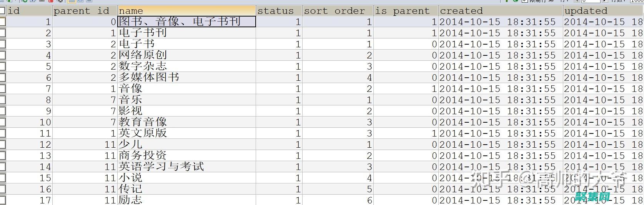Sort by the id column header
This screenshot has width=644, height=205.
click(29, 11)
